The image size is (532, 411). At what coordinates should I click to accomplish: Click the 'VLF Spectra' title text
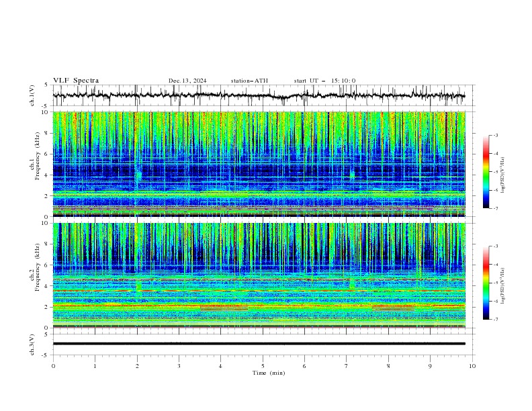click(76, 81)
